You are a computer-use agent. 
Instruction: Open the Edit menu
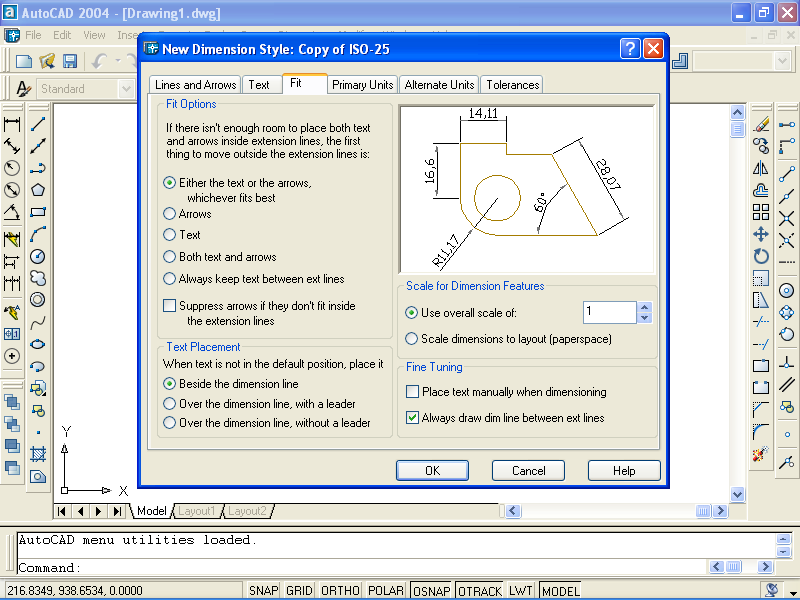62,35
